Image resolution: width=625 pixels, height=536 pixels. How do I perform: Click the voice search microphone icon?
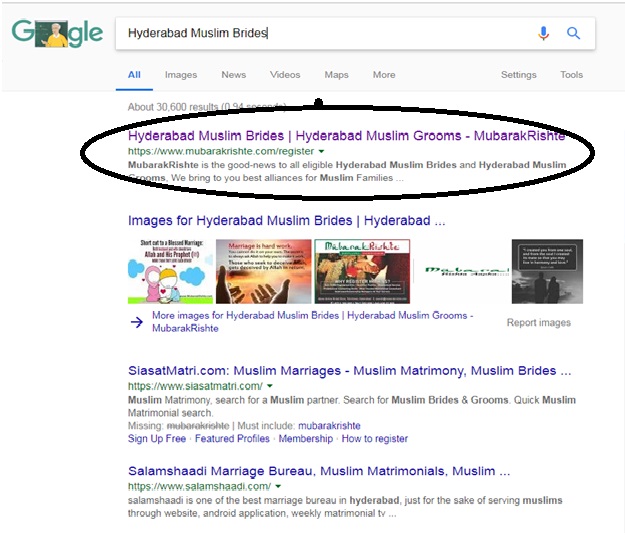tap(544, 33)
